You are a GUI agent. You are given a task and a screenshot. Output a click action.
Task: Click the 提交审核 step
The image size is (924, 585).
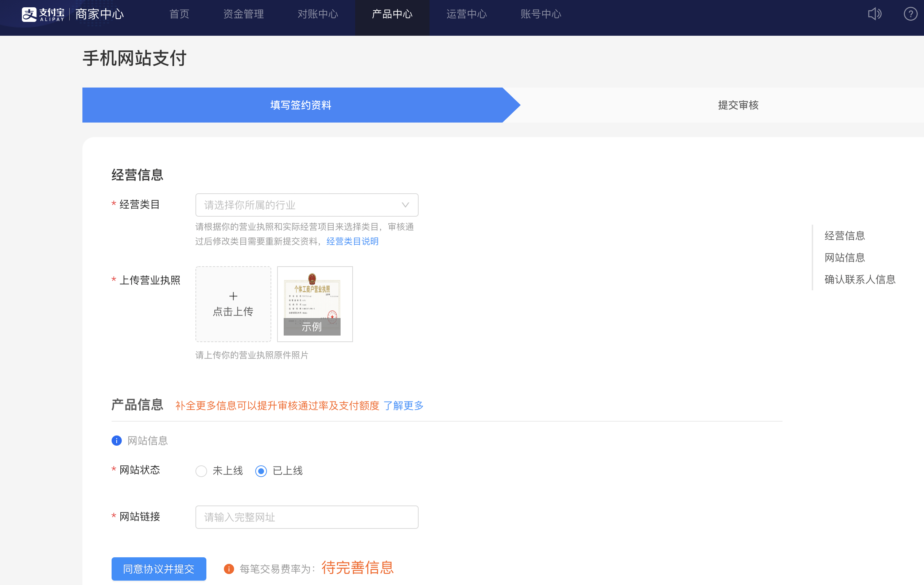[738, 105]
